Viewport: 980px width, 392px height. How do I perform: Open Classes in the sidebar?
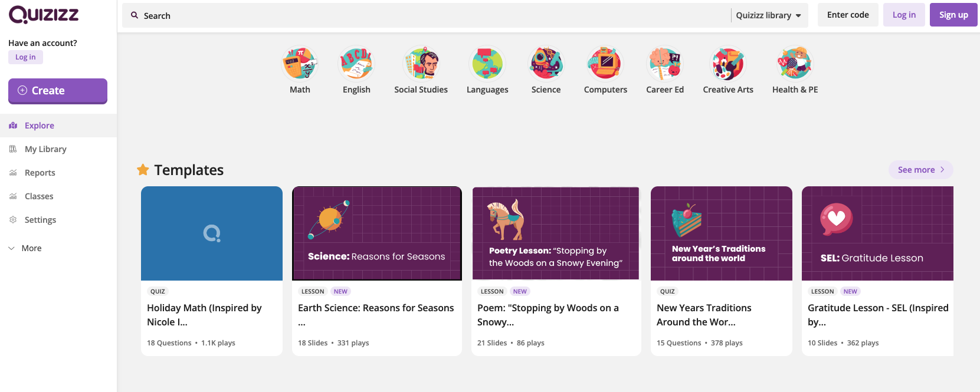[x=39, y=196]
